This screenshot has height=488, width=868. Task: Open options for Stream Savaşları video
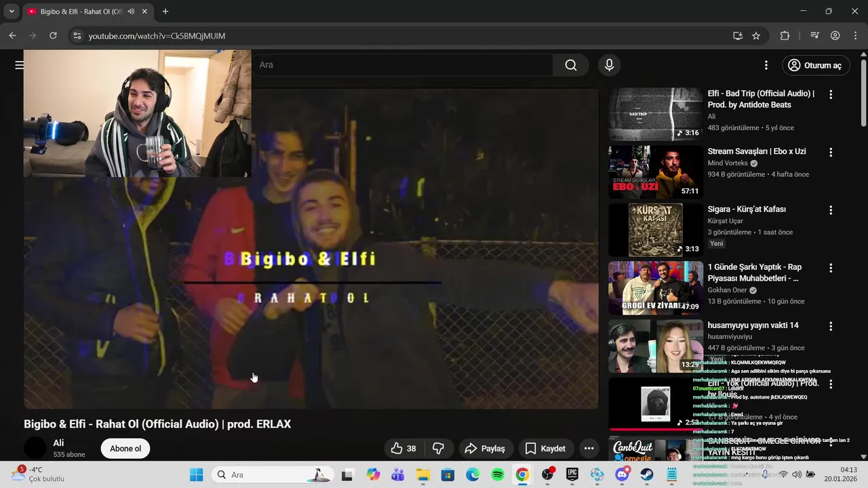831,152
